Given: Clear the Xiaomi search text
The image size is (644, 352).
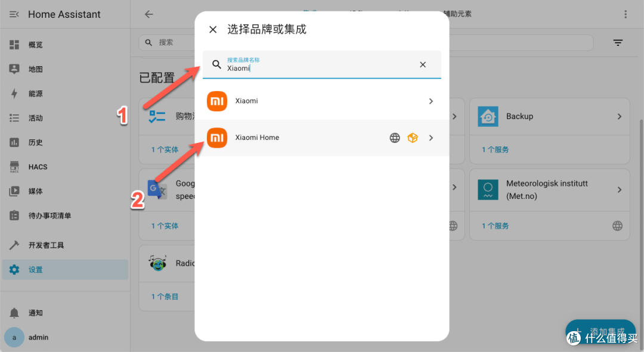Looking at the screenshot, I should (423, 64).
